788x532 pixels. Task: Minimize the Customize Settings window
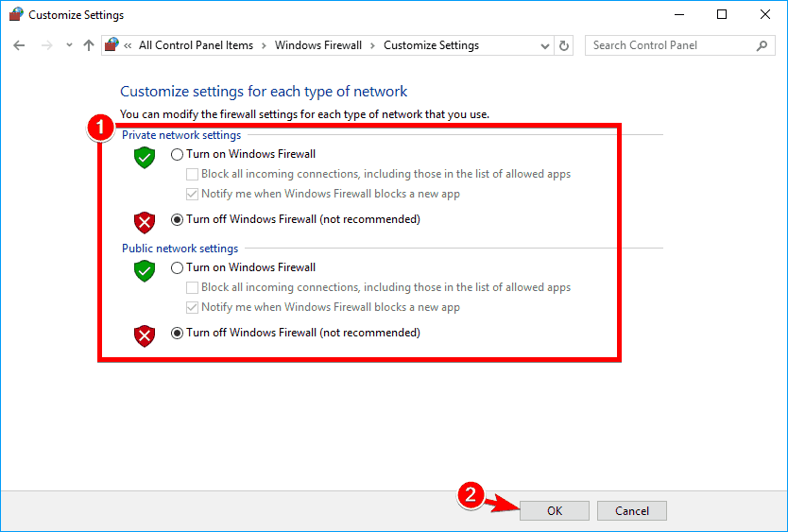[679, 14]
